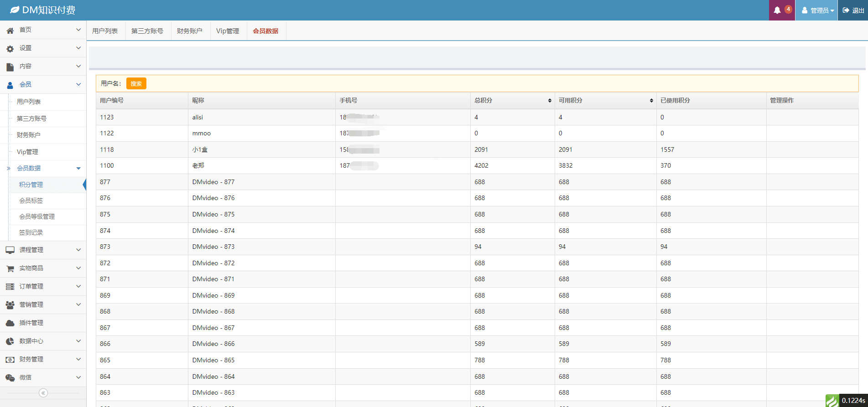Open 签到记录 in the sidebar tree
The image size is (868, 407).
(x=31, y=232)
